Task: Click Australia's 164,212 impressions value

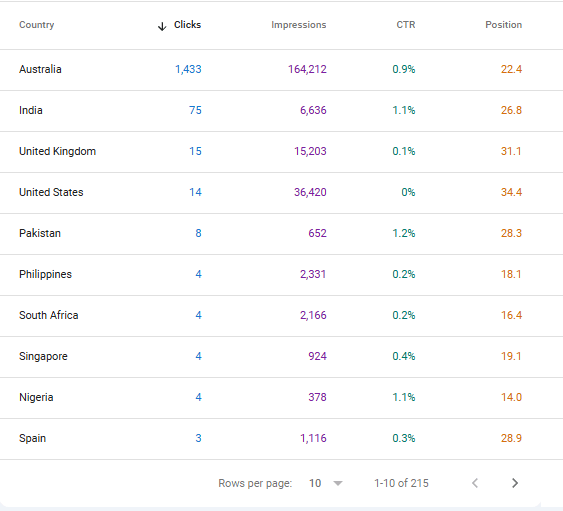Action: click(307, 69)
